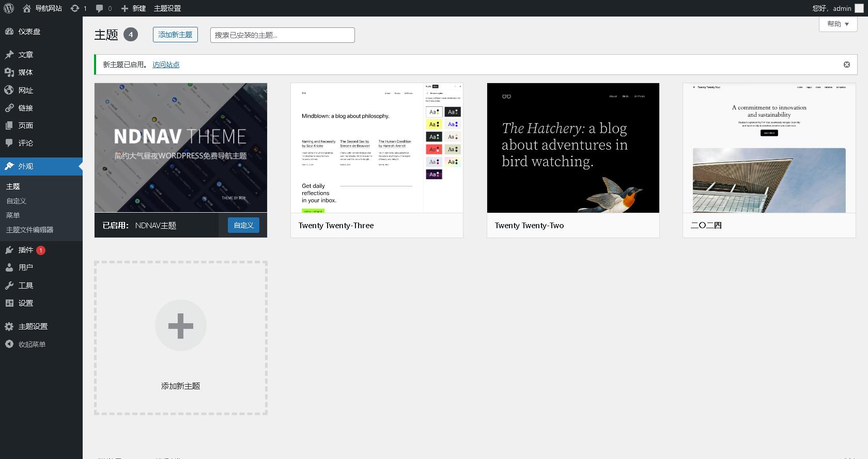The image size is (868, 459).
Task: Focus the 搜索已安装的主题 search field
Action: tap(283, 35)
